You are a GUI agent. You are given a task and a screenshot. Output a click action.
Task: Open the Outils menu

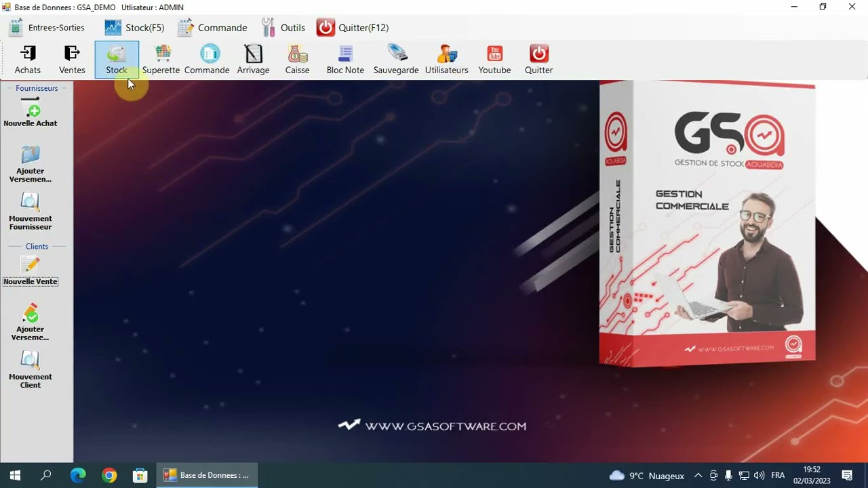(283, 28)
